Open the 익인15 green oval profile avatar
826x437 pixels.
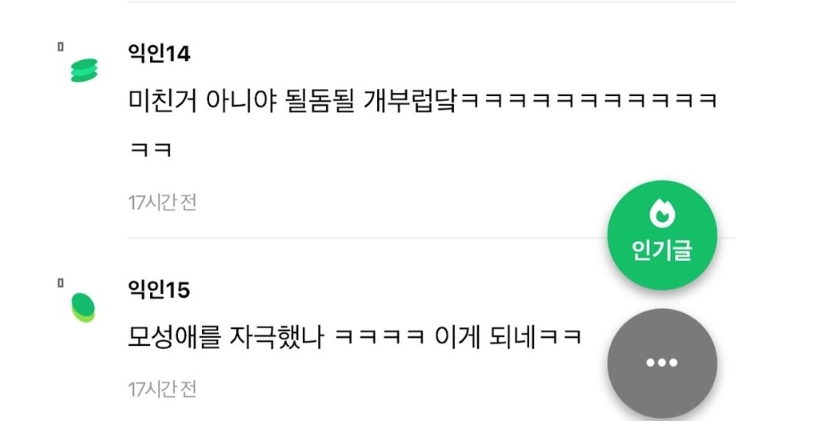coord(83,307)
